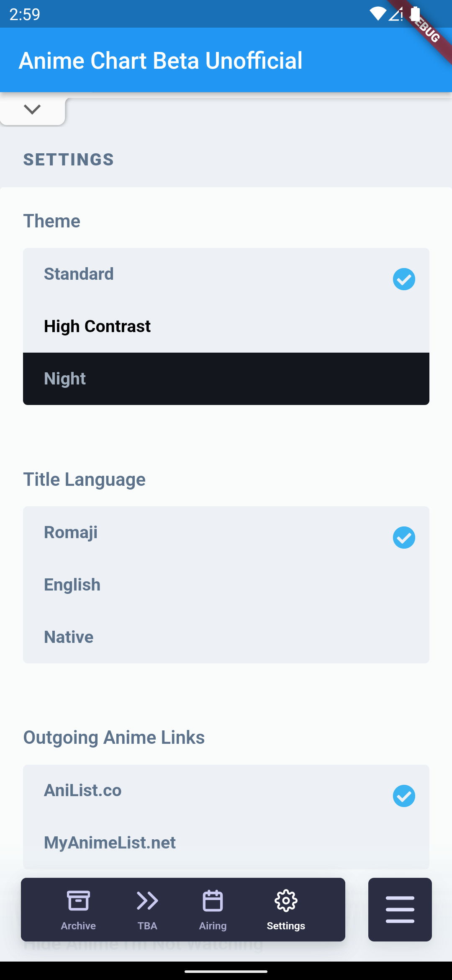Expand the chevron-down dropdown under header

coord(32,110)
